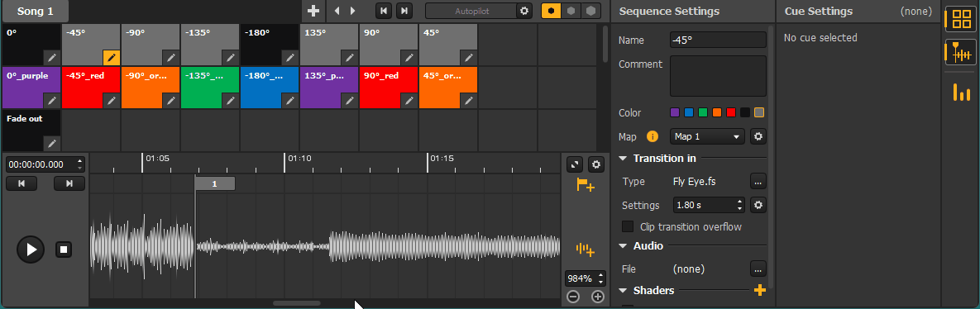The height and width of the screenshot is (309, 980).
Task: Add an audio waveform marker
Action: click(x=585, y=249)
